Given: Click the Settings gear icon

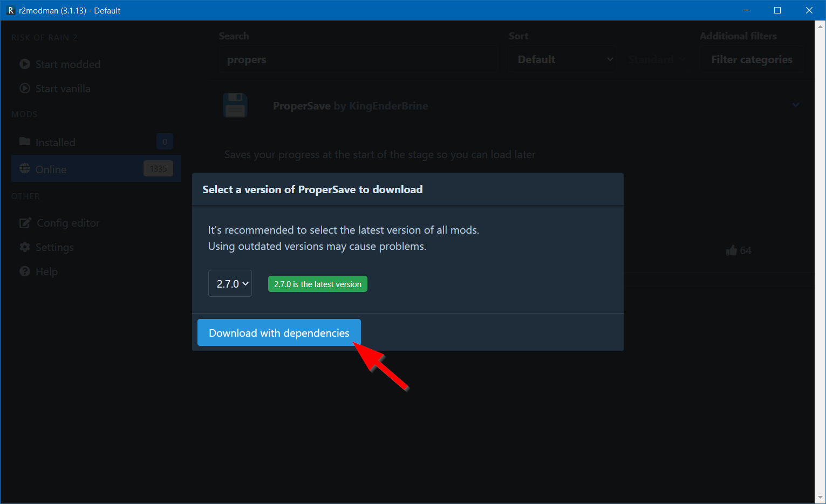Looking at the screenshot, I should tap(25, 247).
